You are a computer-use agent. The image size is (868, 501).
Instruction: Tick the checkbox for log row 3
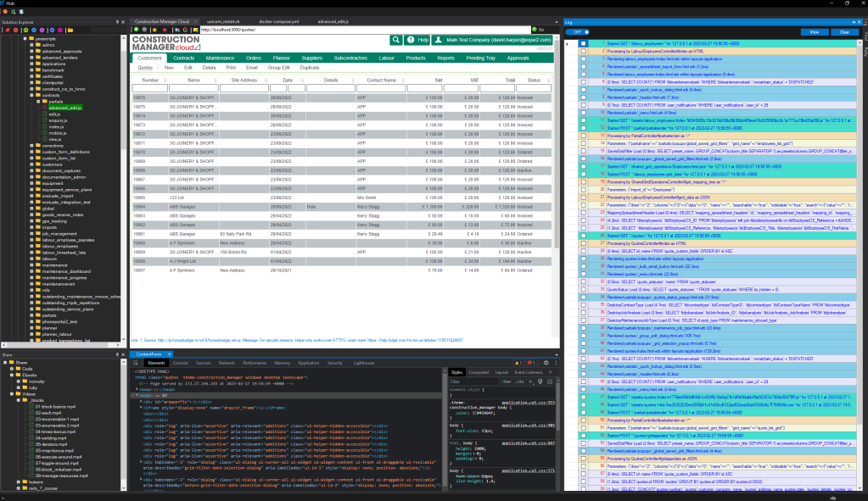pos(584,58)
